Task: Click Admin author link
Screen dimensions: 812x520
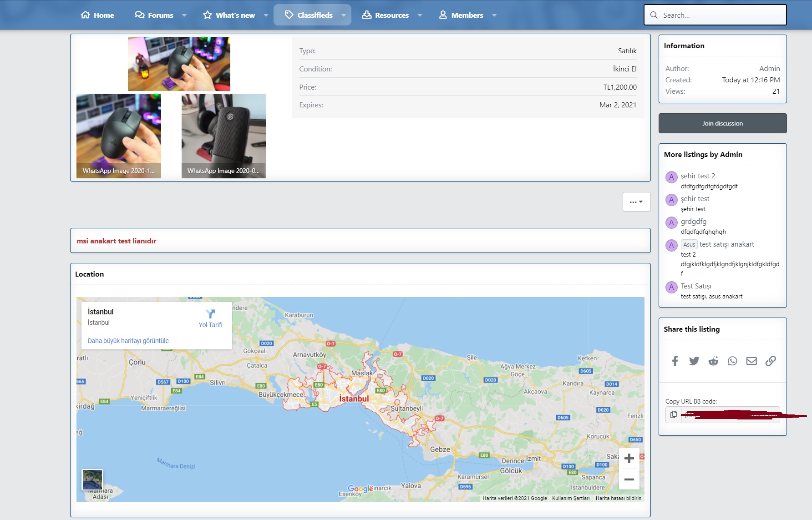Action: click(769, 68)
